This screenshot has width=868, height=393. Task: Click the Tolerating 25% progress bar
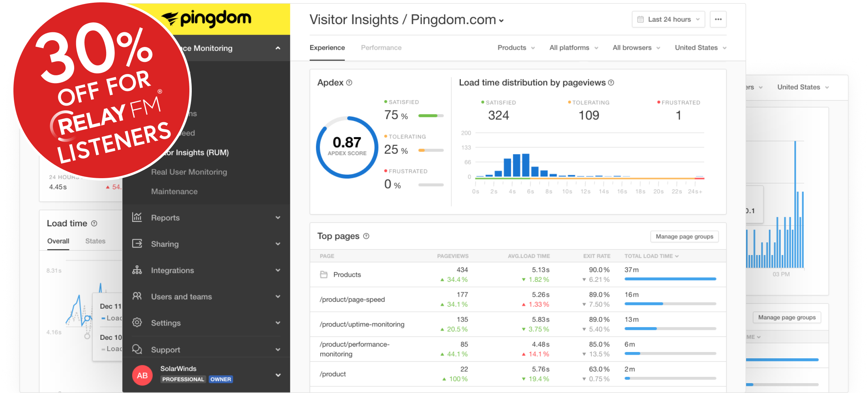pos(431,150)
